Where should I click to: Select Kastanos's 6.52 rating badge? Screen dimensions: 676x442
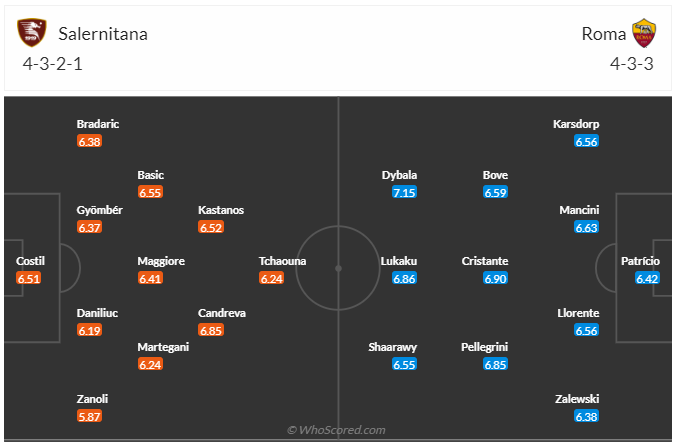[x=210, y=228]
